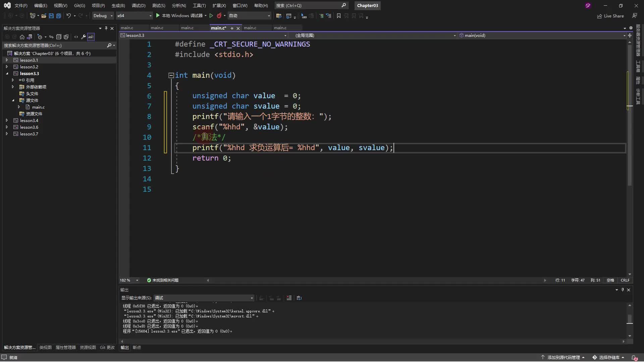Collapse all items in Solution Explorer
Image resolution: width=644 pixels, height=362 pixels.
click(x=59, y=37)
